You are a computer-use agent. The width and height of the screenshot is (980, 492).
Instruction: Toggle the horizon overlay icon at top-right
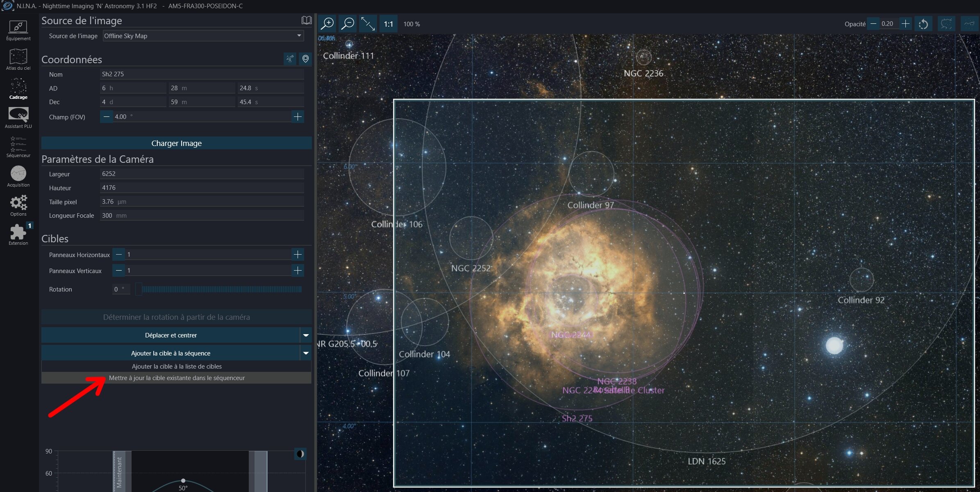(969, 24)
